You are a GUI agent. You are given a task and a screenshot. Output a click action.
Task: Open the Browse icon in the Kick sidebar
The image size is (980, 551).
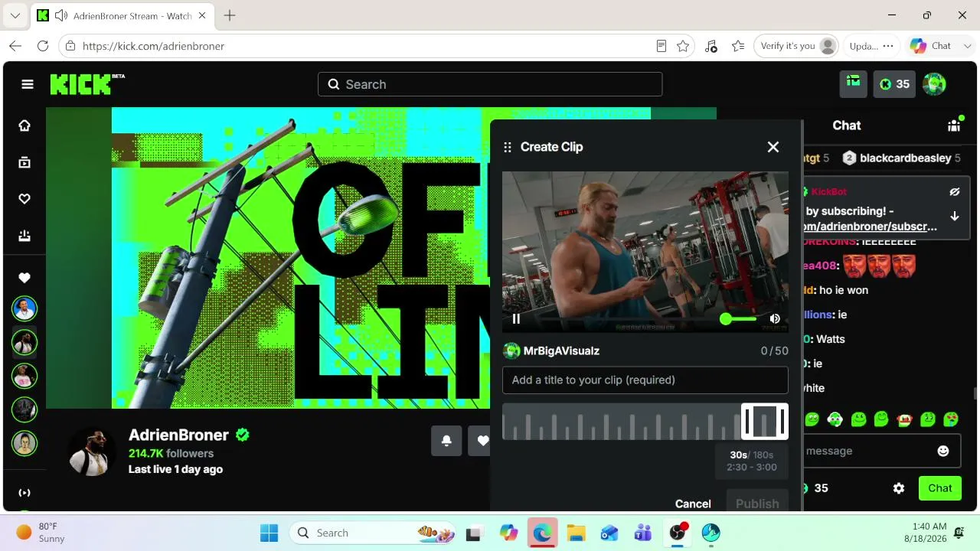pos(24,162)
